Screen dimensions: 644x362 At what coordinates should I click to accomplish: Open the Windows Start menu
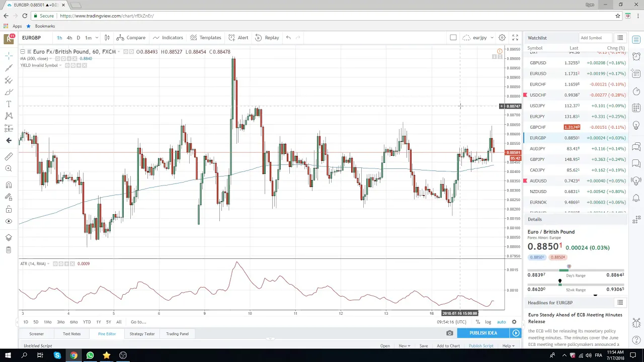7,355
